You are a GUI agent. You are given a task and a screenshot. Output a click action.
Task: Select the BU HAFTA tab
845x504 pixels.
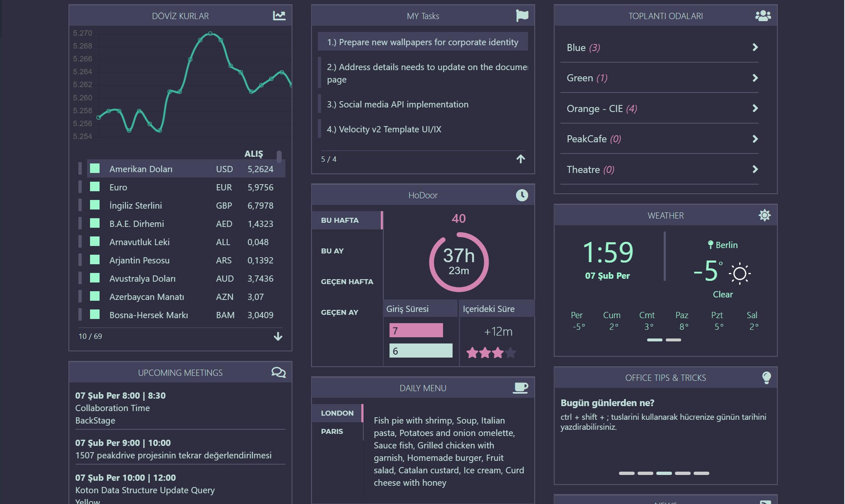(347, 220)
